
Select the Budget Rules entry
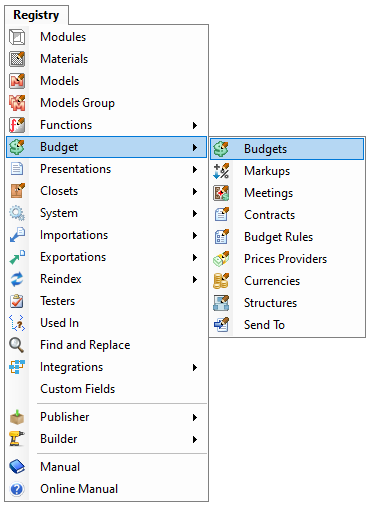[x=287, y=237]
